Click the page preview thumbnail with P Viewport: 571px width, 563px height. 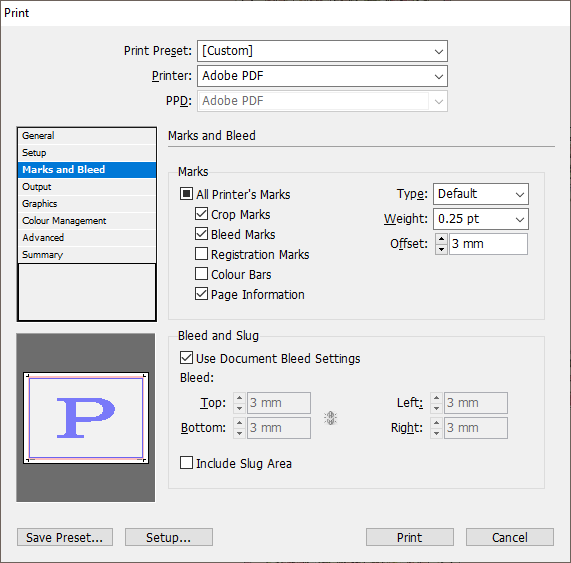tap(86, 418)
